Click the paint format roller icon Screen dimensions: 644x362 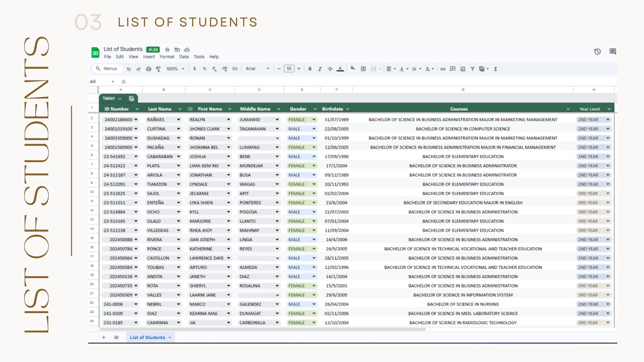point(158,69)
